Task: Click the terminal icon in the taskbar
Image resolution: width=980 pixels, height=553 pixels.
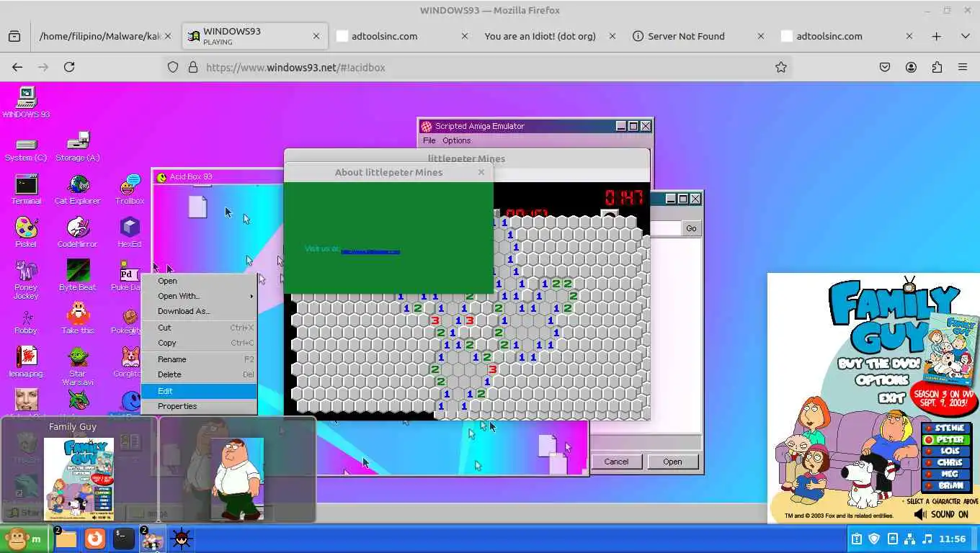Action: coord(124,539)
